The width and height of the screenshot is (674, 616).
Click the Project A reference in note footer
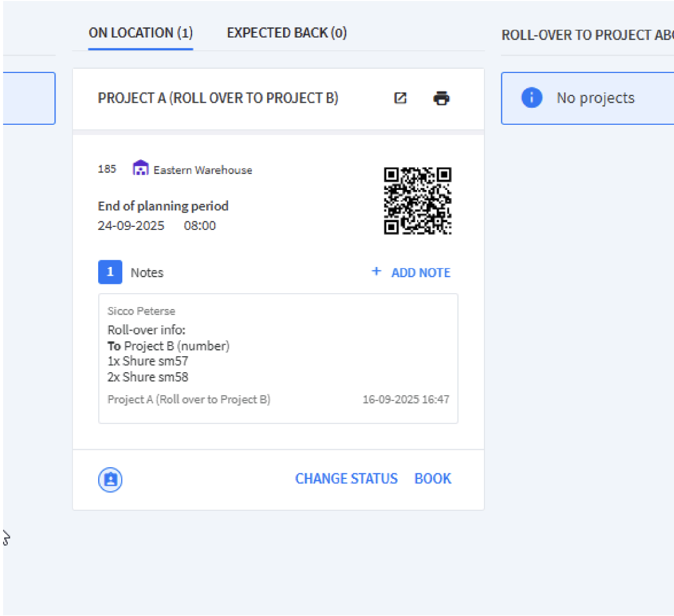[189, 399]
